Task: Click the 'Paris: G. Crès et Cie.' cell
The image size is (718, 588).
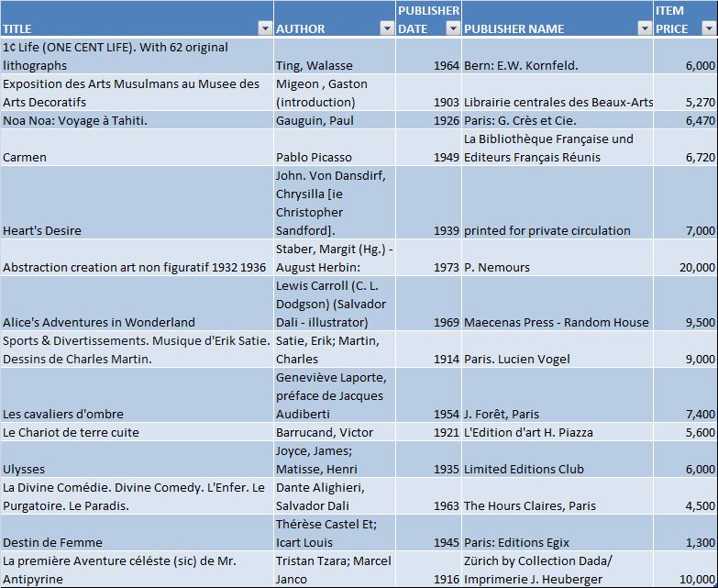Action: pyautogui.click(x=558, y=120)
